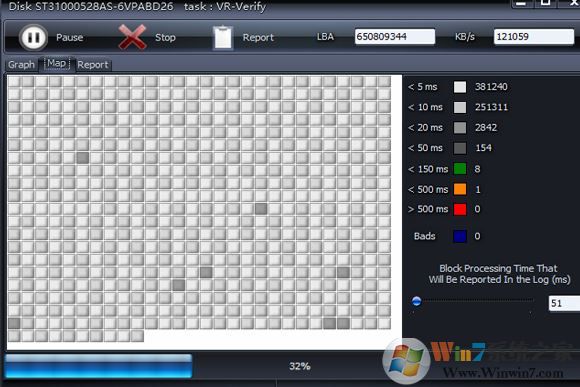
Task: Click the clipboard Report icon
Action: tap(223, 37)
